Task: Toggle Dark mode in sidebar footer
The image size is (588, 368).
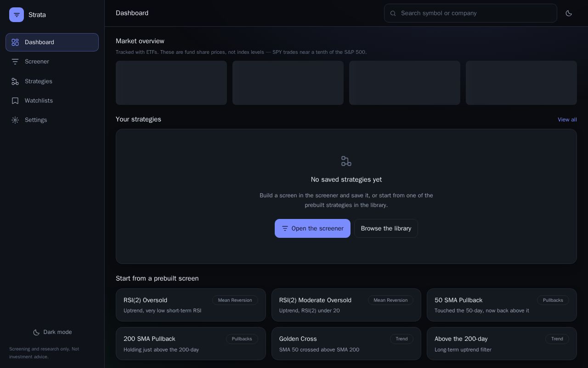Action: click(x=52, y=332)
